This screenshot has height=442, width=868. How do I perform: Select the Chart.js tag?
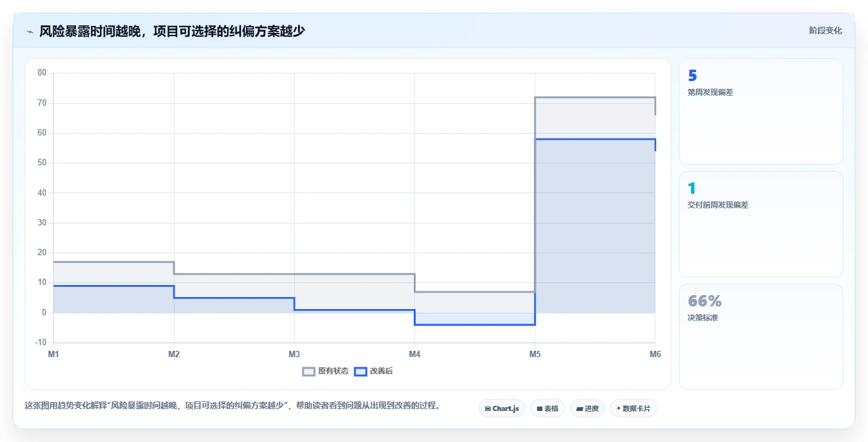[502, 408]
